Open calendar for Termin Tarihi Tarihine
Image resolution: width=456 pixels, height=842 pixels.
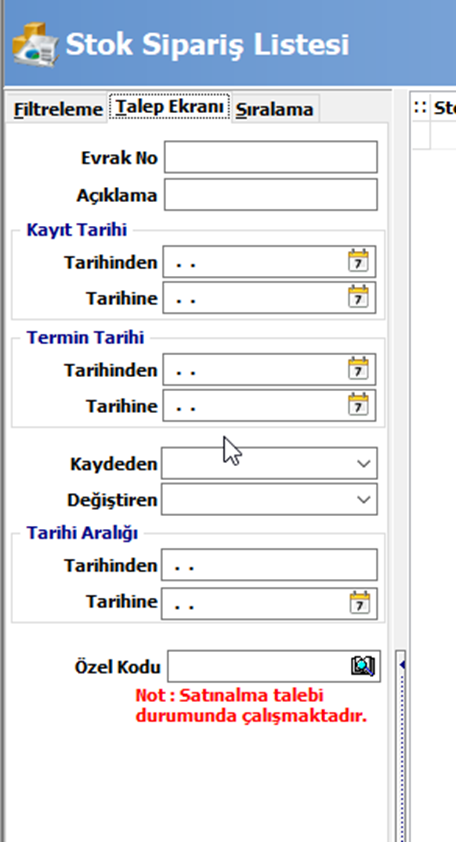358,405
